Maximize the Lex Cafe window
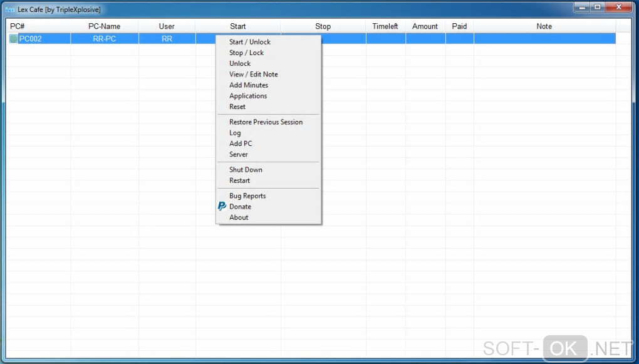 [x=598, y=8]
